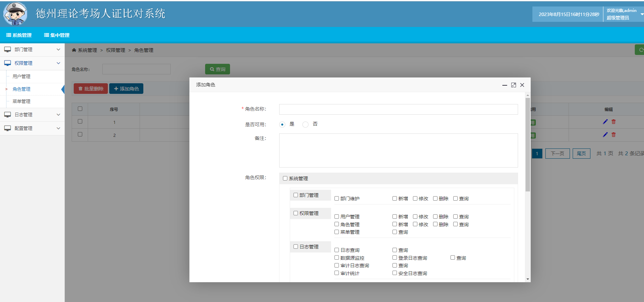Click the edit pencil icon in row 2

605,135
